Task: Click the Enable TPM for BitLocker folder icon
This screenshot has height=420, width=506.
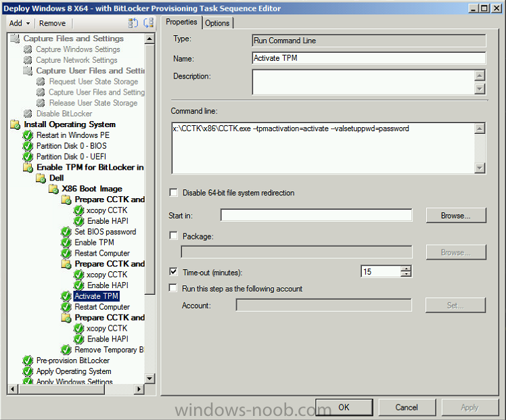Action: click(28, 168)
